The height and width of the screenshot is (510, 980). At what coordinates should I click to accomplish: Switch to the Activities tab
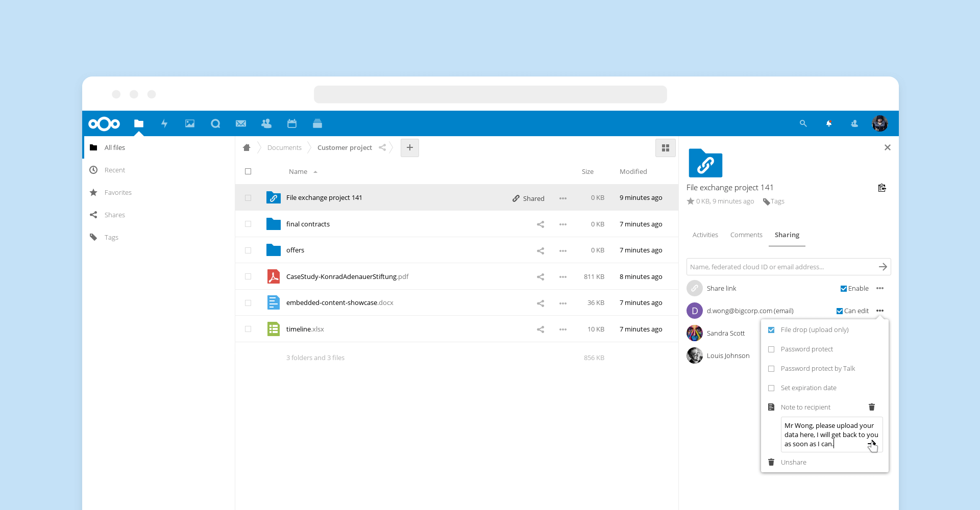[705, 235]
